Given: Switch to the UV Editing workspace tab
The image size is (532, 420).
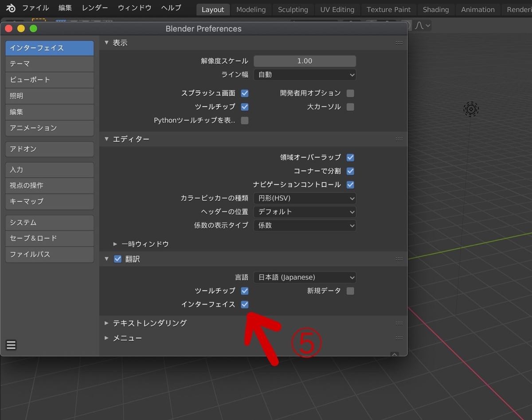Looking at the screenshot, I should click(x=338, y=9).
